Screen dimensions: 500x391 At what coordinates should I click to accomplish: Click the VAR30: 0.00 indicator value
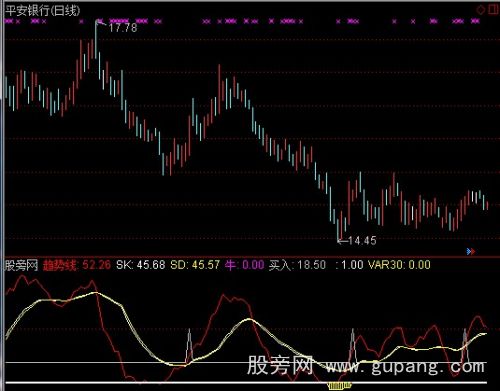399,265
